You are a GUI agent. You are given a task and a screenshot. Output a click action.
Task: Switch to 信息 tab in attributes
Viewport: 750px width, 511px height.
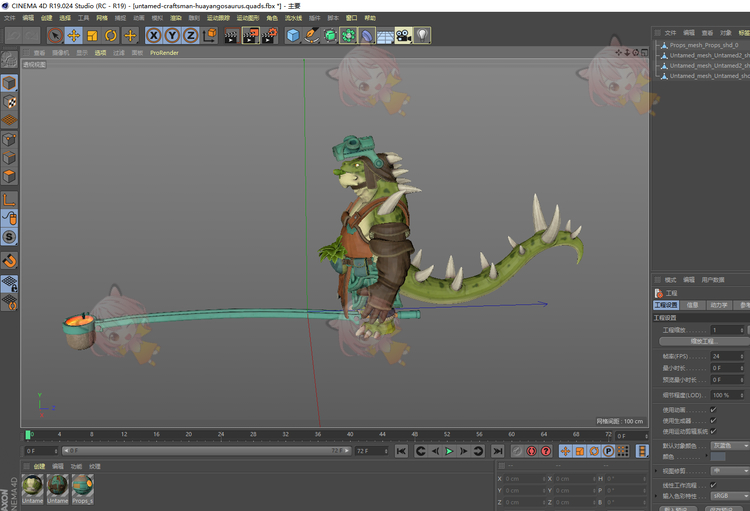(x=692, y=305)
